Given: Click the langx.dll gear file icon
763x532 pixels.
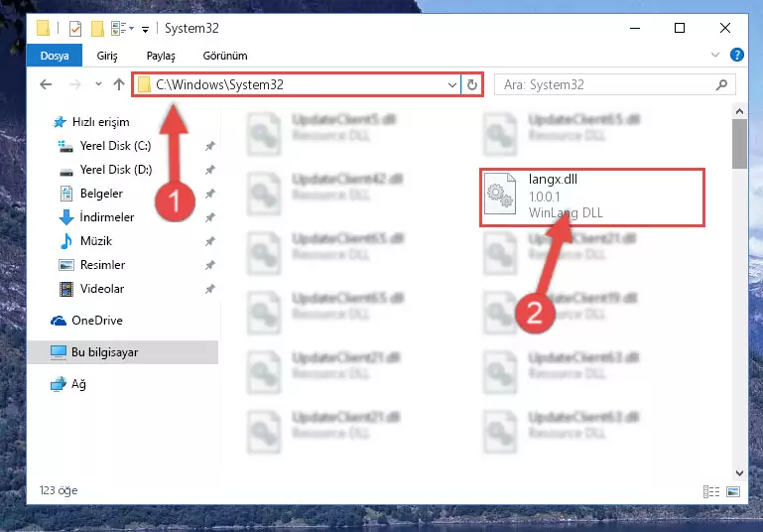Looking at the screenshot, I should click(x=500, y=195).
